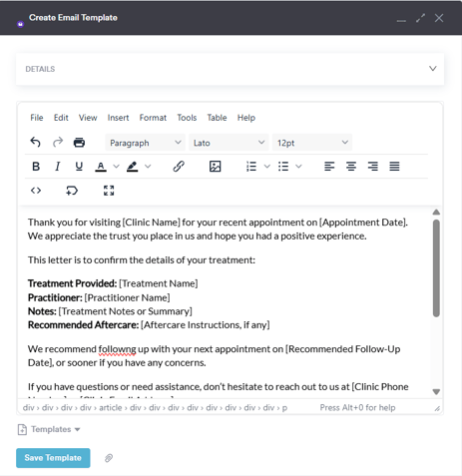Insert a link using chain icon
Screen dimensions: 462x476
click(179, 166)
